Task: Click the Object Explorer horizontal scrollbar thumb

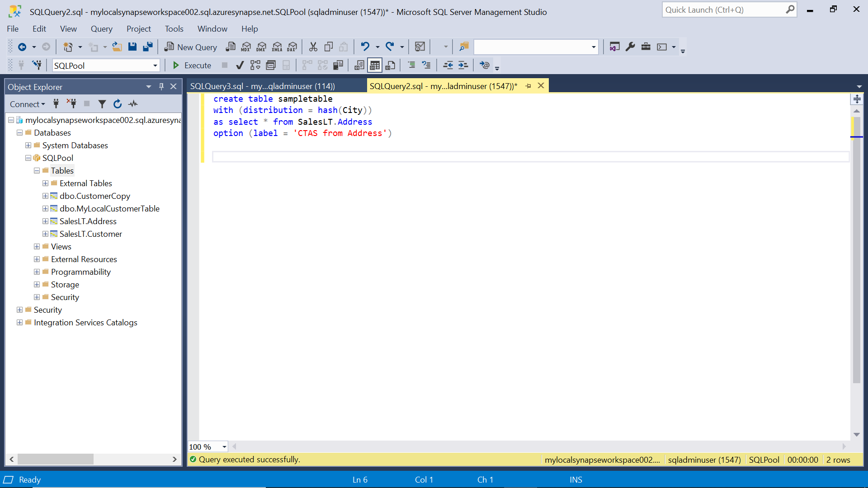Action: [55, 459]
